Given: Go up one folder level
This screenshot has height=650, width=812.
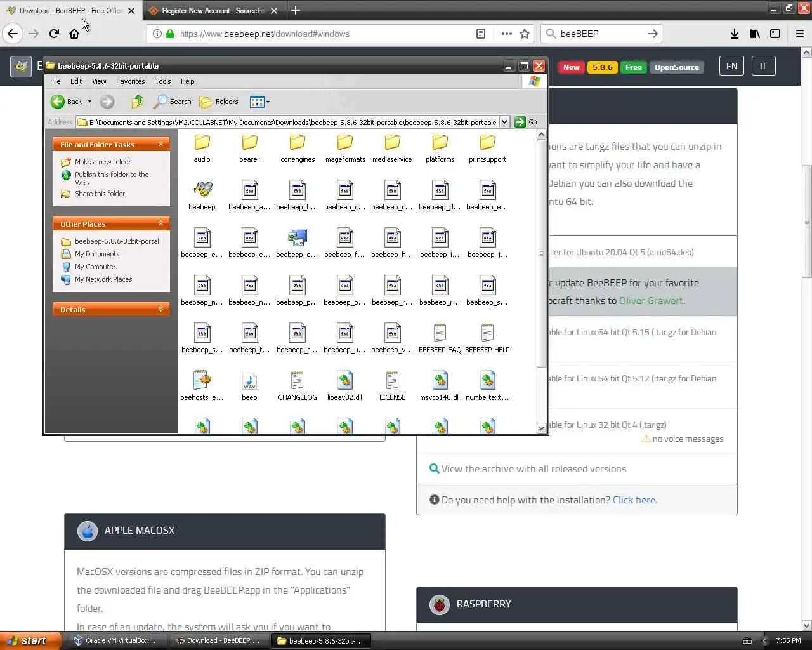Looking at the screenshot, I should (x=137, y=102).
